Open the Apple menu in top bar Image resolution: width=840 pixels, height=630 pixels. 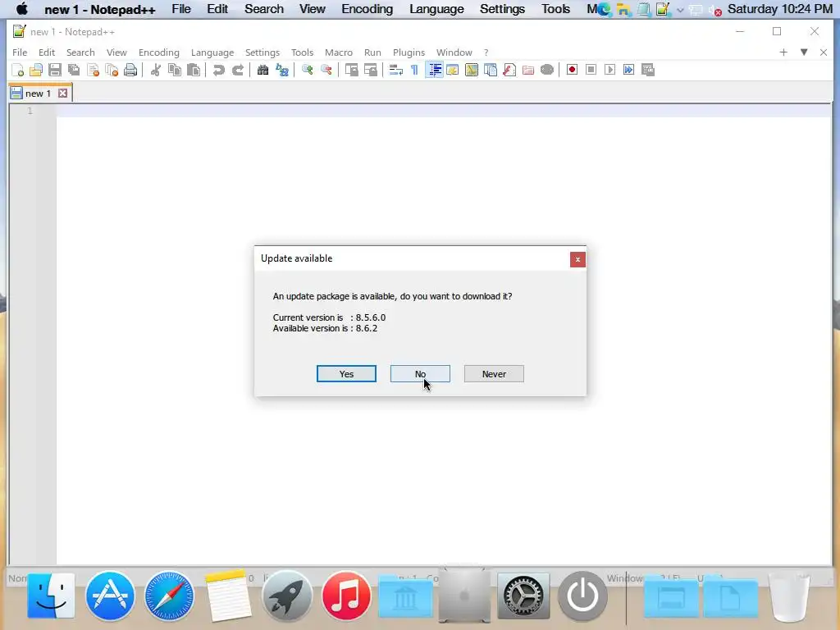pyautogui.click(x=22, y=9)
